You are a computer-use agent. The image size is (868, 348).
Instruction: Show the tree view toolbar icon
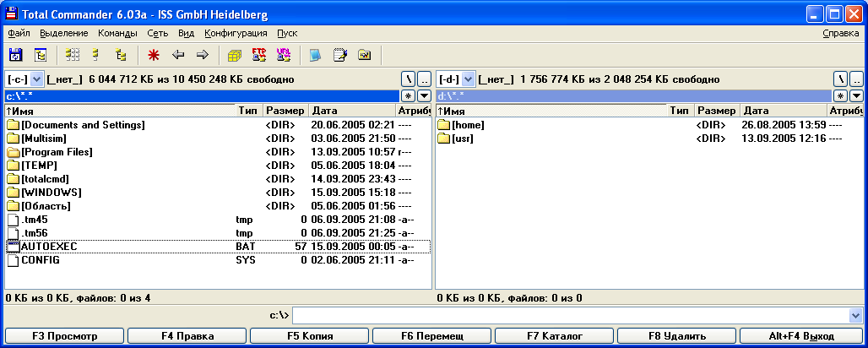[121, 54]
